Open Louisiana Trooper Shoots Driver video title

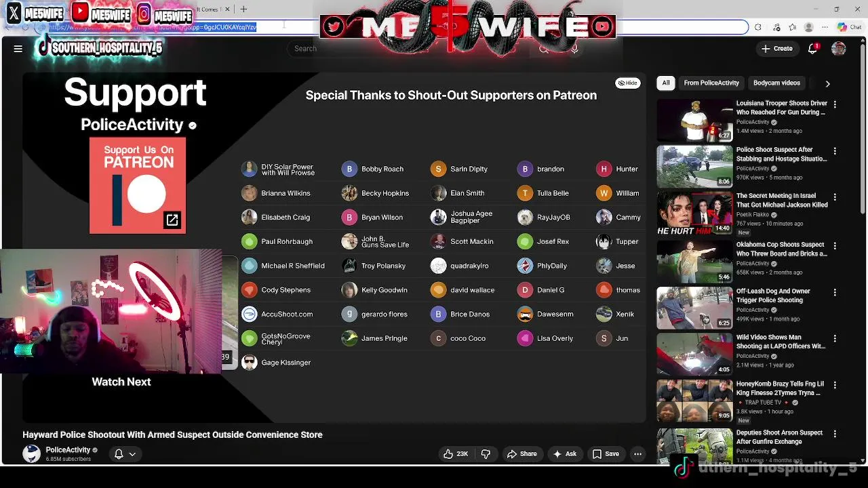[782, 108]
